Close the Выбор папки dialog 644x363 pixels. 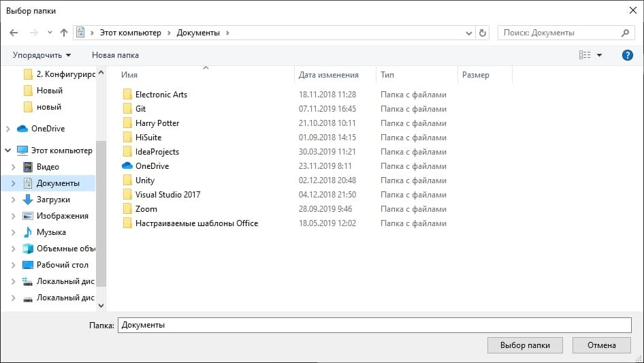pos(633,11)
